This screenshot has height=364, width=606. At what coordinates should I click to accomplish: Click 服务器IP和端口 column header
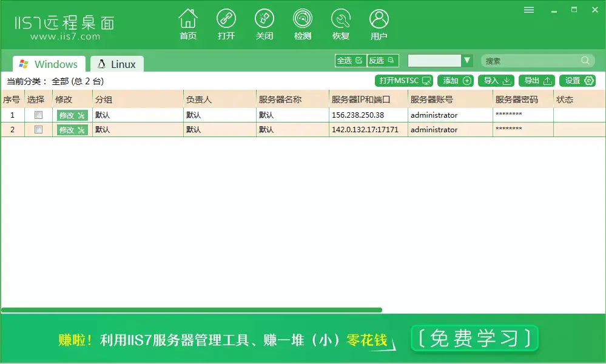click(368, 99)
